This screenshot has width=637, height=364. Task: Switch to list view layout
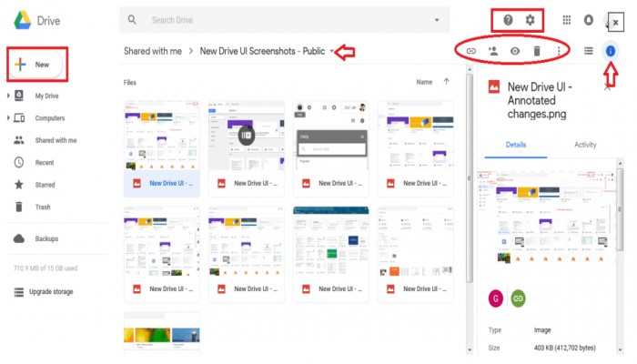point(589,52)
